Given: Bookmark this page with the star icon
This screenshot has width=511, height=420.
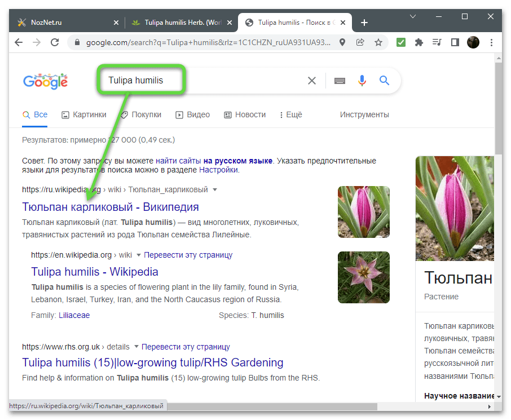Looking at the screenshot, I should pyautogui.click(x=378, y=42).
